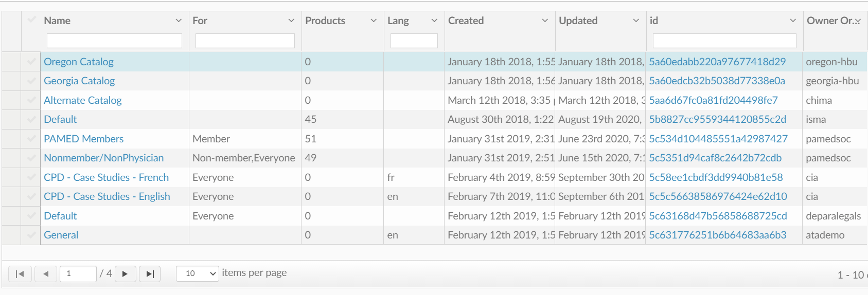Image resolution: width=868 pixels, height=295 pixels.
Task: Select the General row checkmark
Action: coord(31,235)
